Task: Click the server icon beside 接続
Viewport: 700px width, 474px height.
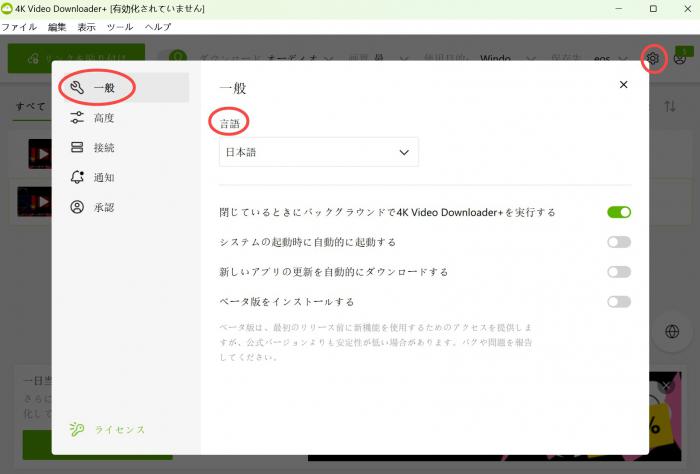Action: click(77, 147)
